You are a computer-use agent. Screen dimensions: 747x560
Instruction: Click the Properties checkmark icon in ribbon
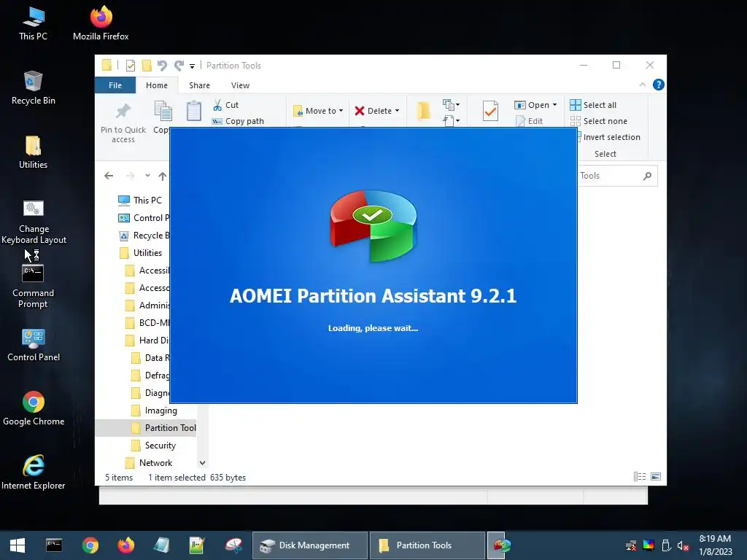[490, 111]
